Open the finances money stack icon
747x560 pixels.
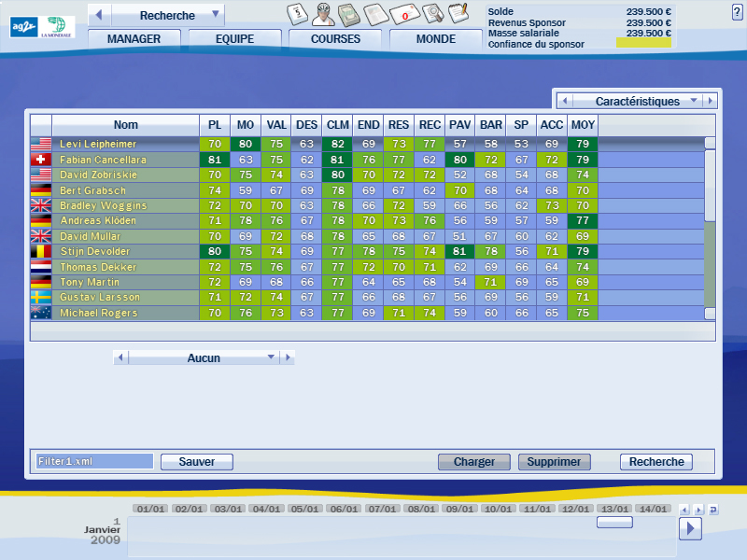click(x=349, y=14)
